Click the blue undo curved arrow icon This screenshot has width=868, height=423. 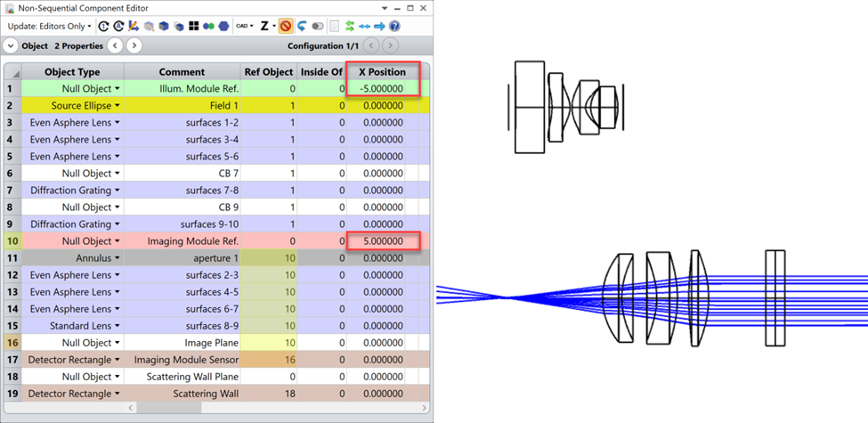click(x=302, y=27)
